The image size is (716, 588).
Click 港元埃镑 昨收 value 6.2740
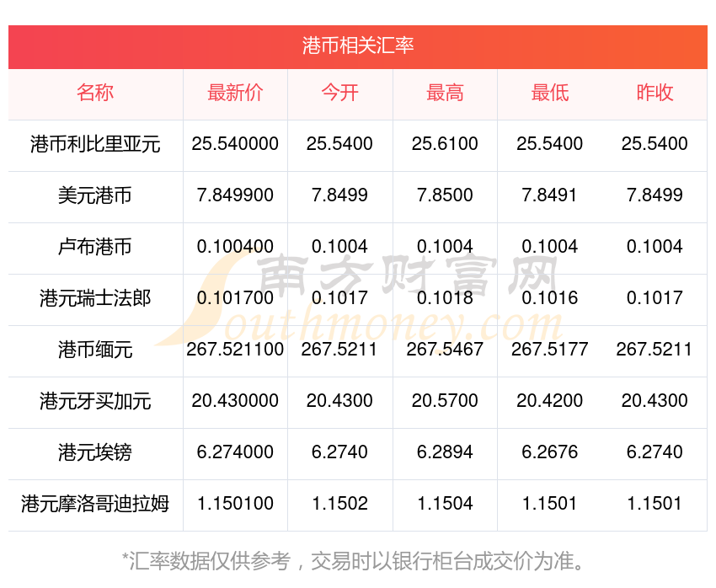click(x=655, y=452)
